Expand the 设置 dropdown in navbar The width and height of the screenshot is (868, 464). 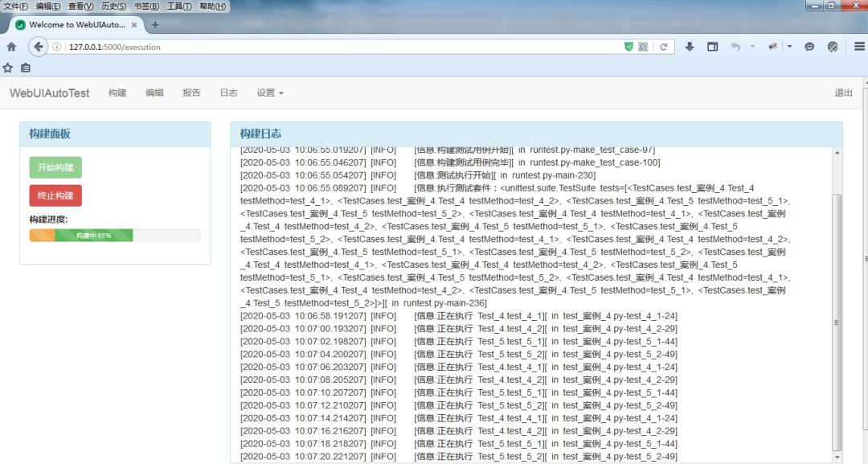click(270, 93)
